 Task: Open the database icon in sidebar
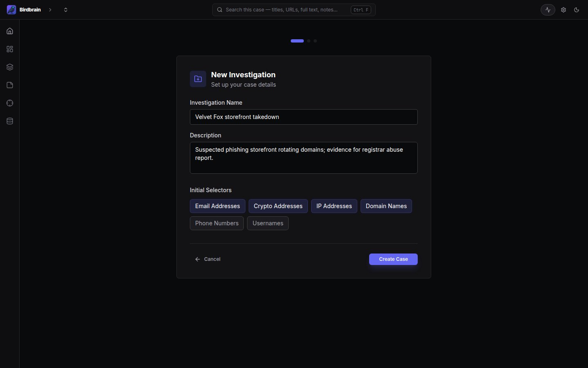point(10,121)
